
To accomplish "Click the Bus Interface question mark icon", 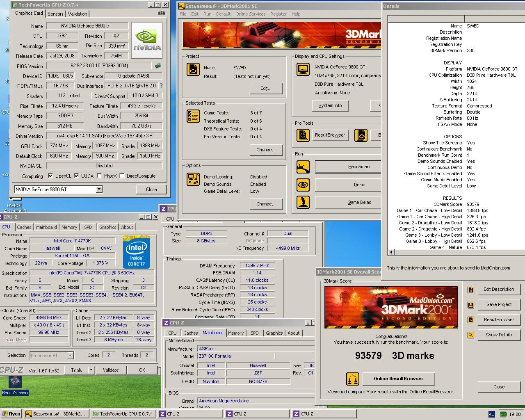I will [161, 86].
